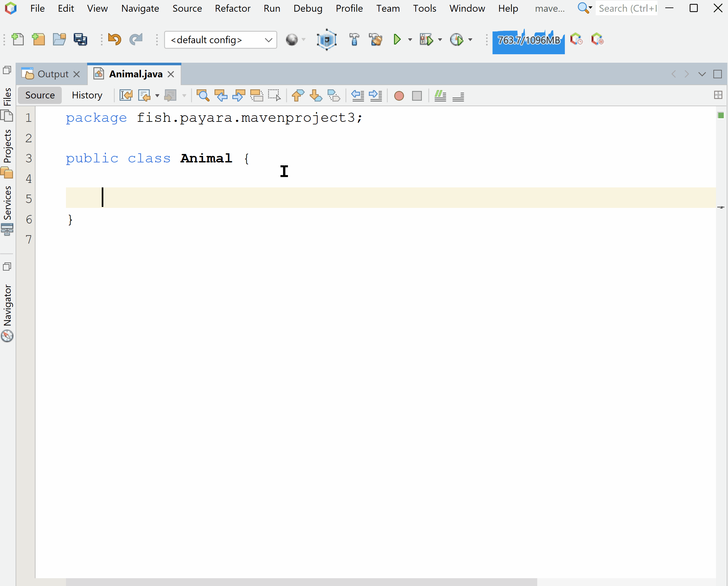Toggle the editor rectangular selection icon
The image size is (728, 586).
pos(274,96)
